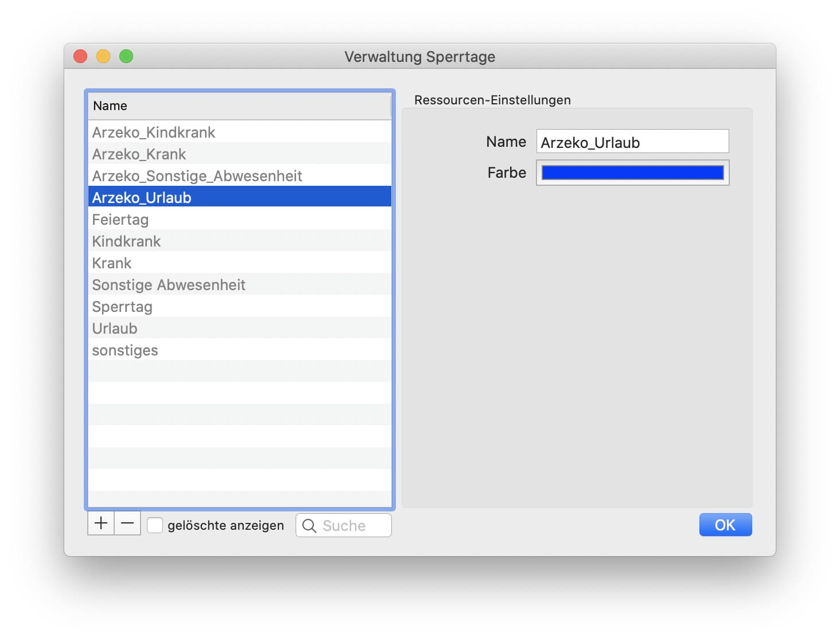Enable the gelöschte anzeigen checkbox

coord(155,525)
